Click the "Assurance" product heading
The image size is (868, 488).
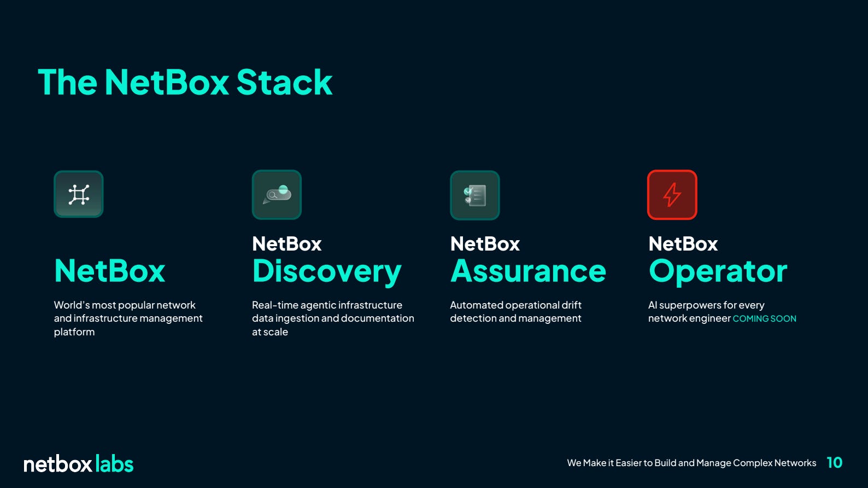[x=528, y=271]
